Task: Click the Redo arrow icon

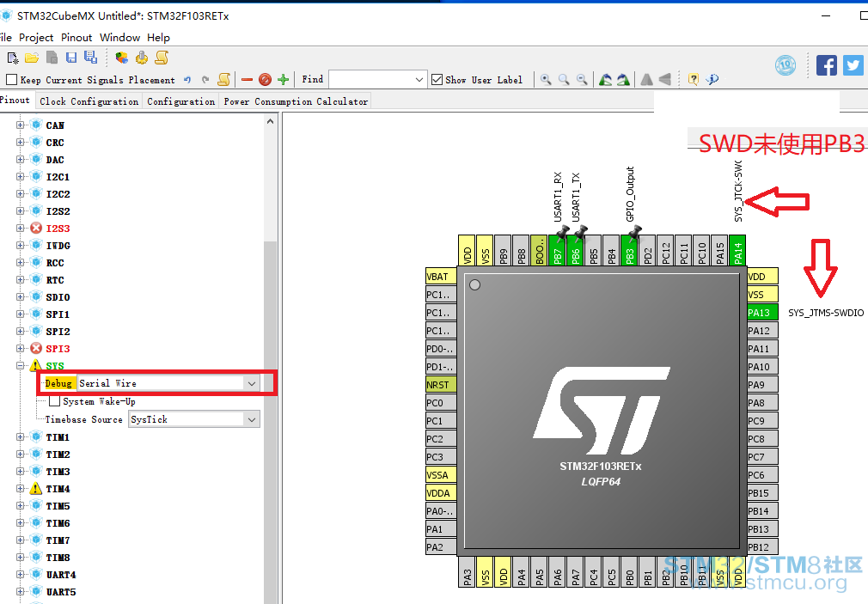Action: (205, 80)
